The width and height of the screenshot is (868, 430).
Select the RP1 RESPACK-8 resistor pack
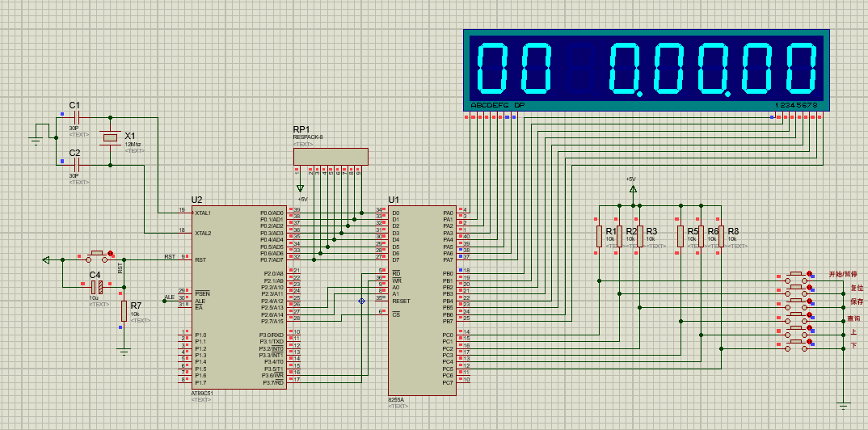(x=330, y=156)
